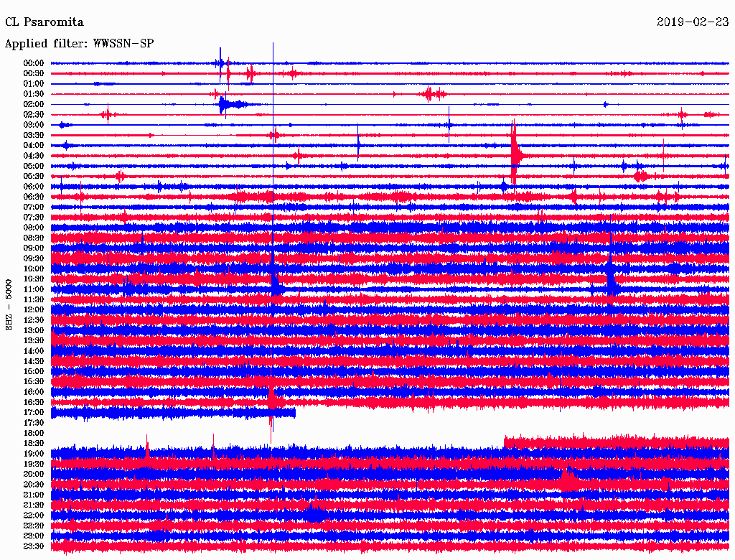This screenshot has height=560, width=735.
Task: Click the red event burst on 01:30 trace
Action: tap(433, 94)
